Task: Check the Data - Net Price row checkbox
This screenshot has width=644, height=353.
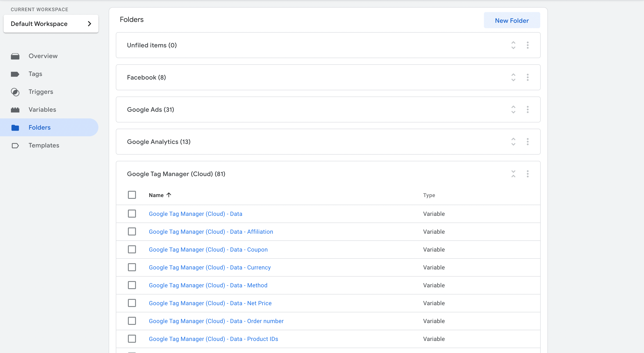Action: pyautogui.click(x=132, y=303)
